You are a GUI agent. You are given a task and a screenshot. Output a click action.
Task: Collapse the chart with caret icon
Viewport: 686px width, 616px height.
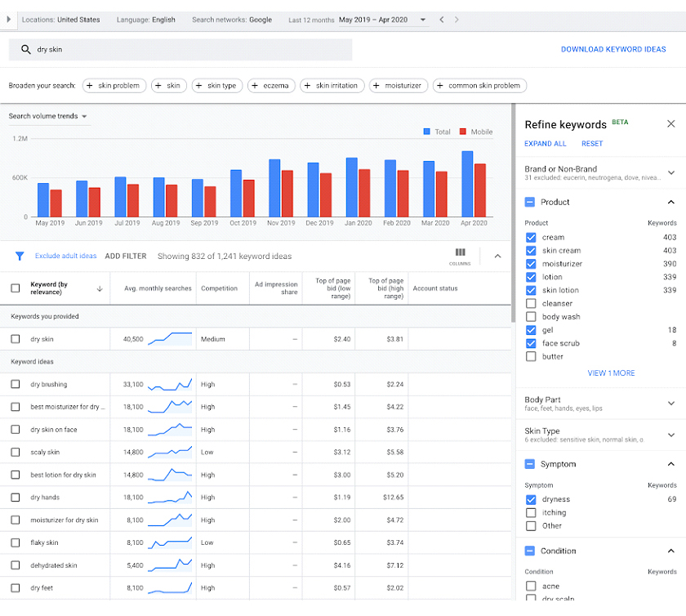(x=497, y=256)
